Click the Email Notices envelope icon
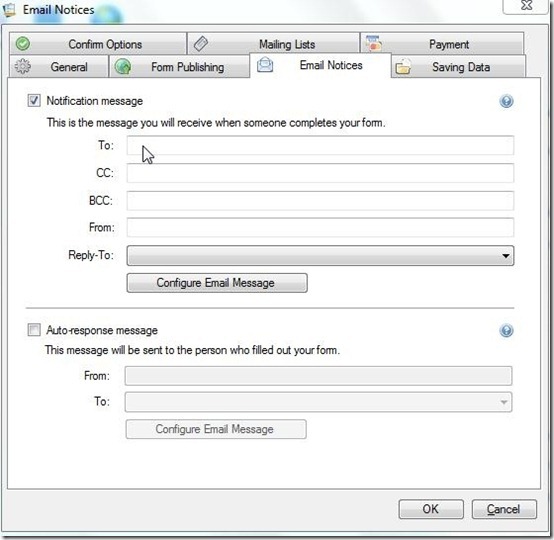This screenshot has height=540, width=554. tap(265, 65)
